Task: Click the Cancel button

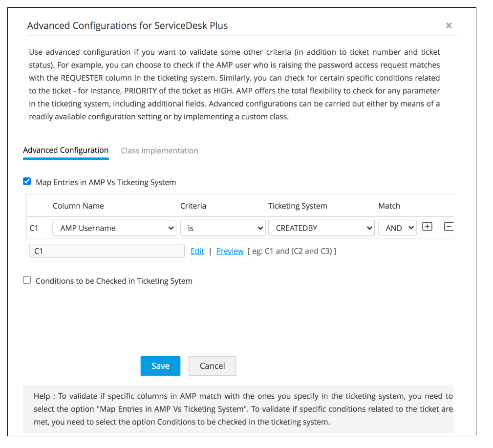Action: click(212, 366)
